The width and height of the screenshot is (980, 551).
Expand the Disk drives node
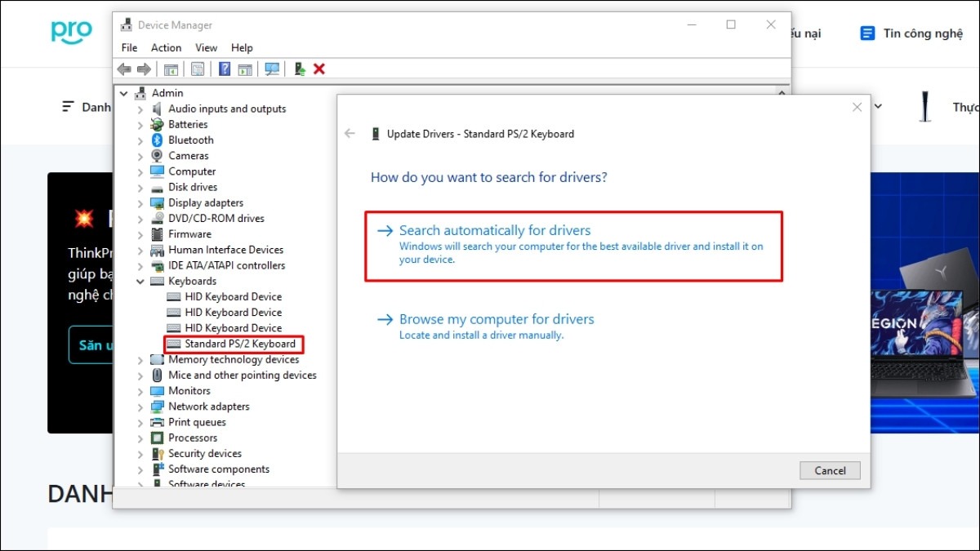pos(140,188)
